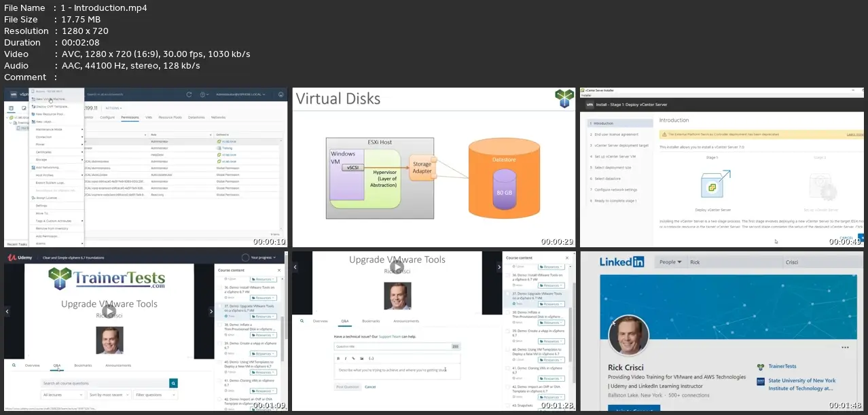Click the insert image icon in question editor

tap(362, 358)
